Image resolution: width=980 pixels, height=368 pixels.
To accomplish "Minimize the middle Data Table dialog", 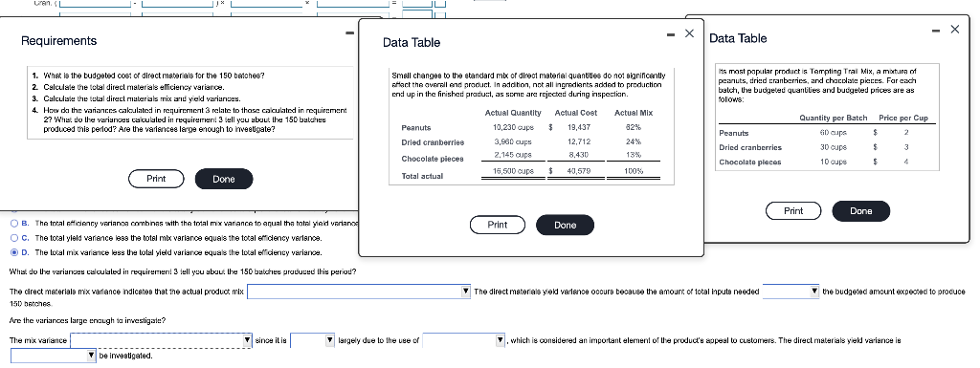I will [670, 34].
